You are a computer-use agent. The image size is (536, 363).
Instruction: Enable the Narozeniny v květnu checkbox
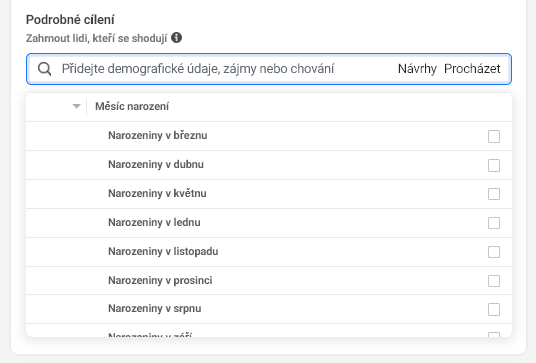[x=494, y=194]
